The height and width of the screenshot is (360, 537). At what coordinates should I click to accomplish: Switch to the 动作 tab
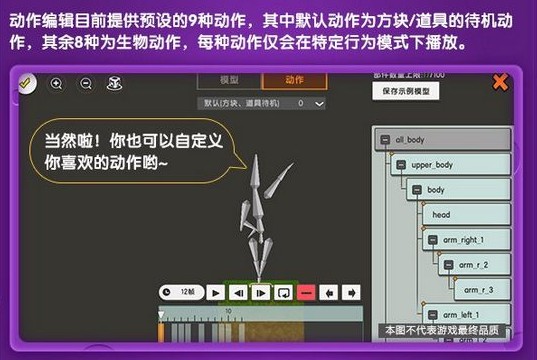pos(295,80)
